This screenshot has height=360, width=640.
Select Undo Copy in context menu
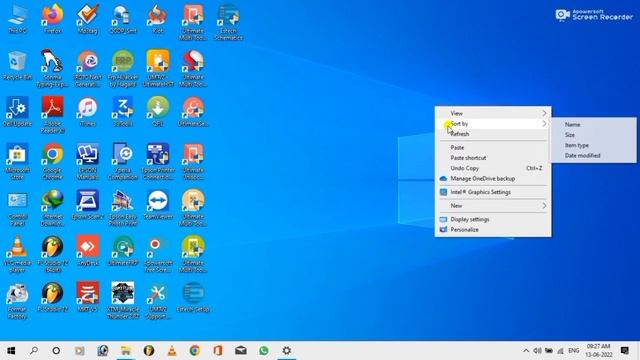[493, 168]
